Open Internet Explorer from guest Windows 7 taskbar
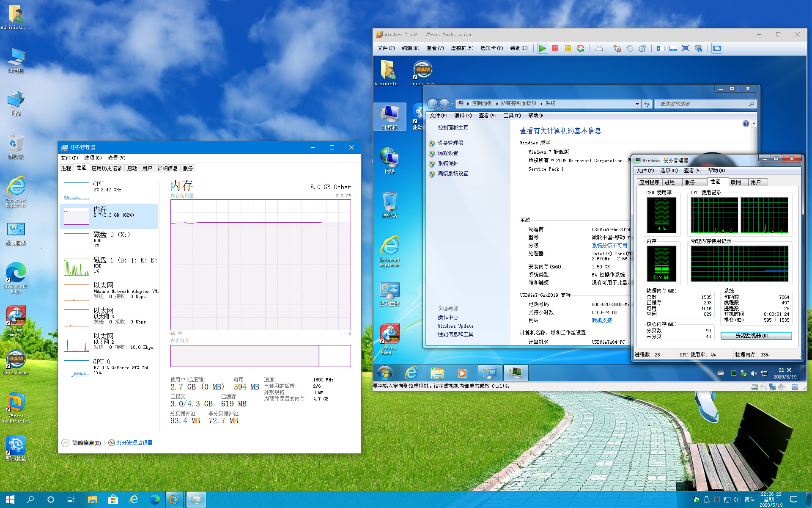The image size is (812, 508). [411, 373]
